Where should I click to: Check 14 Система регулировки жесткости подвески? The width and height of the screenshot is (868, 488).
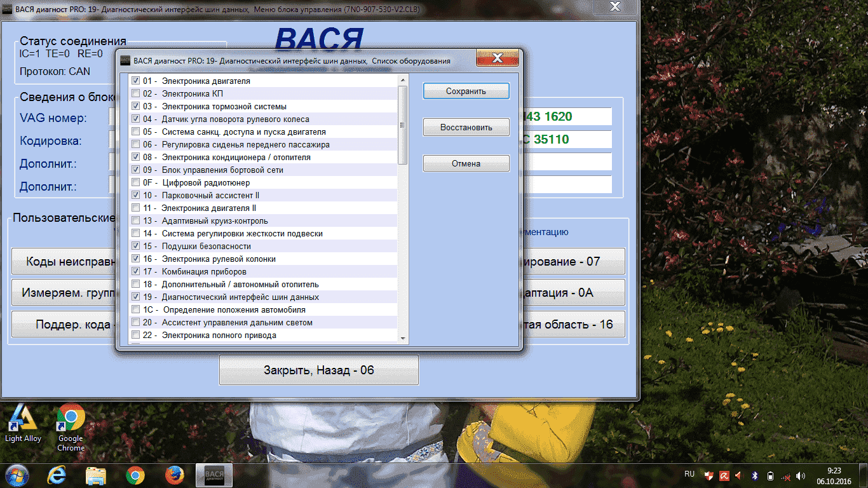(135, 233)
